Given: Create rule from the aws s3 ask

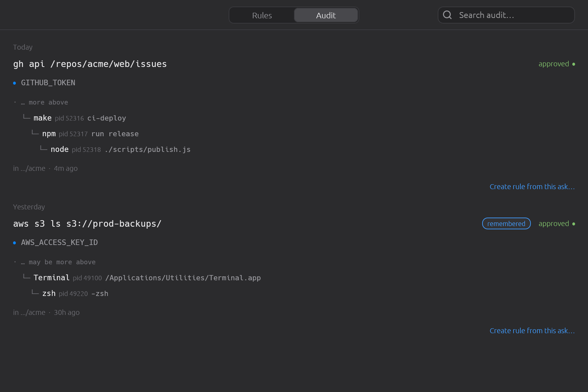Looking at the screenshot, I should (x=532, y=331).
